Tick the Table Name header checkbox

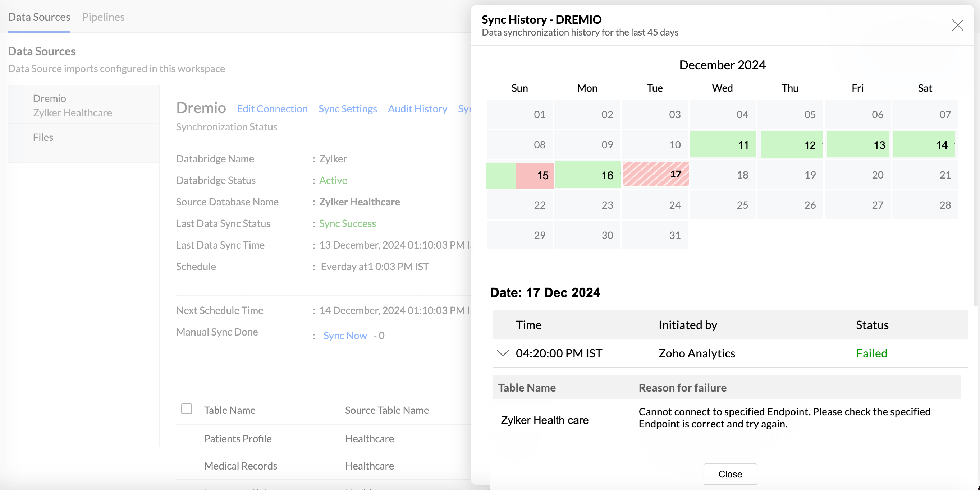click(187, 409)
